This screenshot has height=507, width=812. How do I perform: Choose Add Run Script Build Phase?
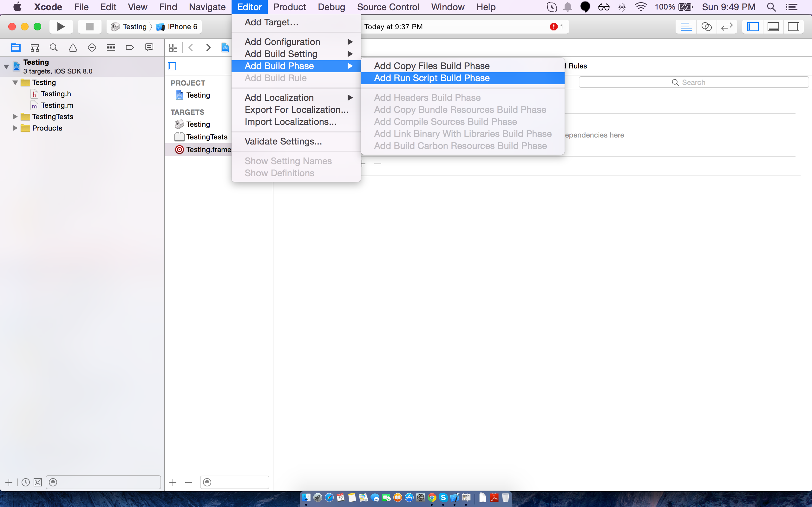click(x=431, y=78)
